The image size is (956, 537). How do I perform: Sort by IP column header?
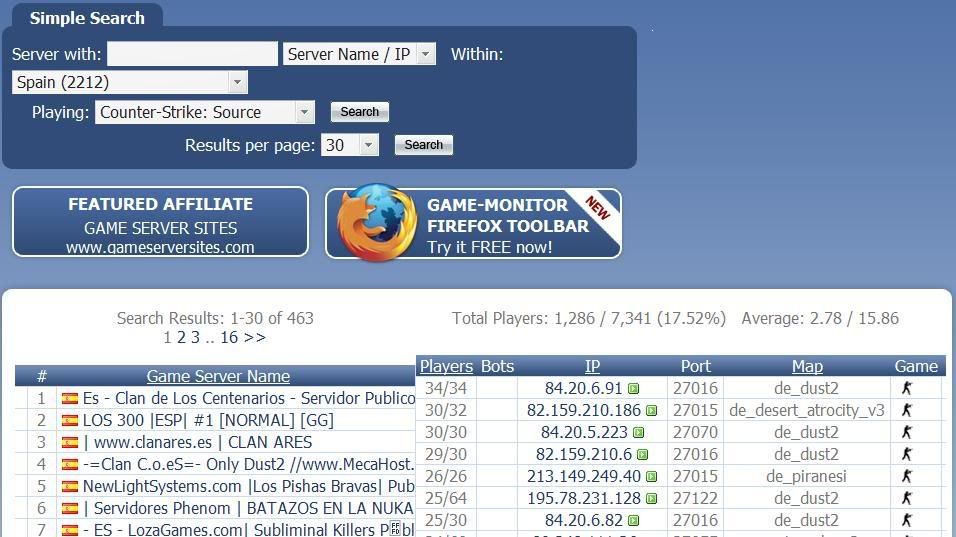pyautogui.click(x=592, y=366)
